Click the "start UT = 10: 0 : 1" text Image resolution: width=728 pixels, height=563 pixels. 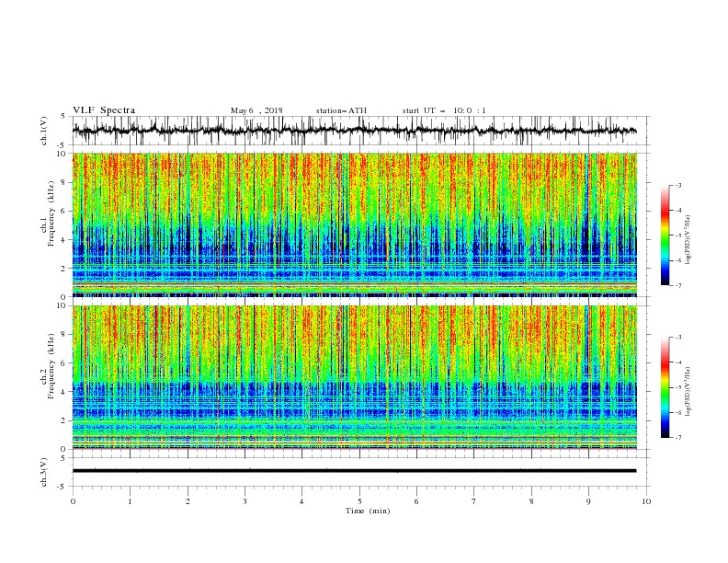[x=444, y=110]
